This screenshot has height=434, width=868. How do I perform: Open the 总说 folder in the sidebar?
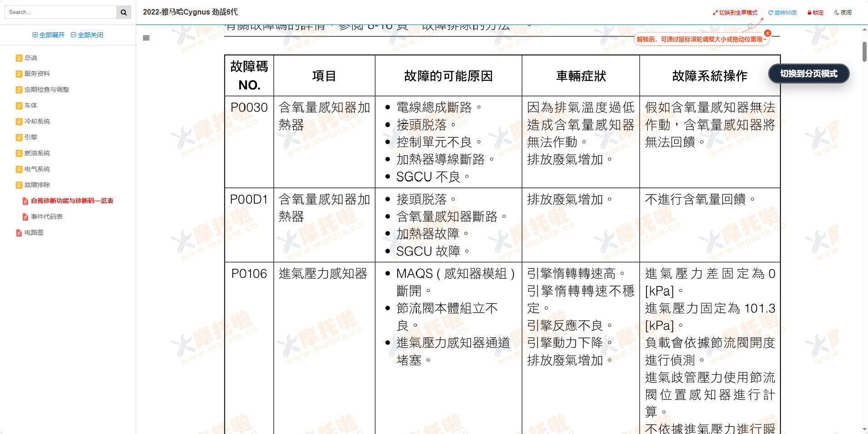(31, 58)
